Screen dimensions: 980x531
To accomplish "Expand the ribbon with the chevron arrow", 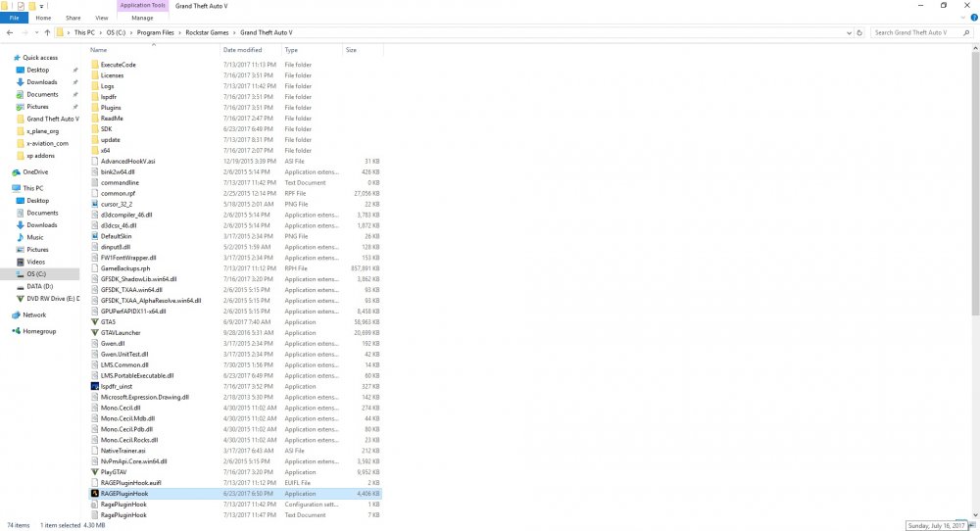I will 963,18.
